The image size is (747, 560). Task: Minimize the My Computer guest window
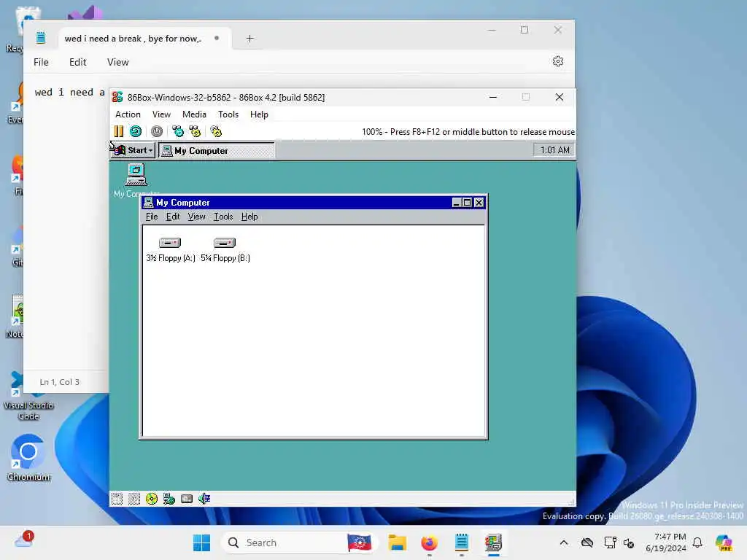click(457, 203)
